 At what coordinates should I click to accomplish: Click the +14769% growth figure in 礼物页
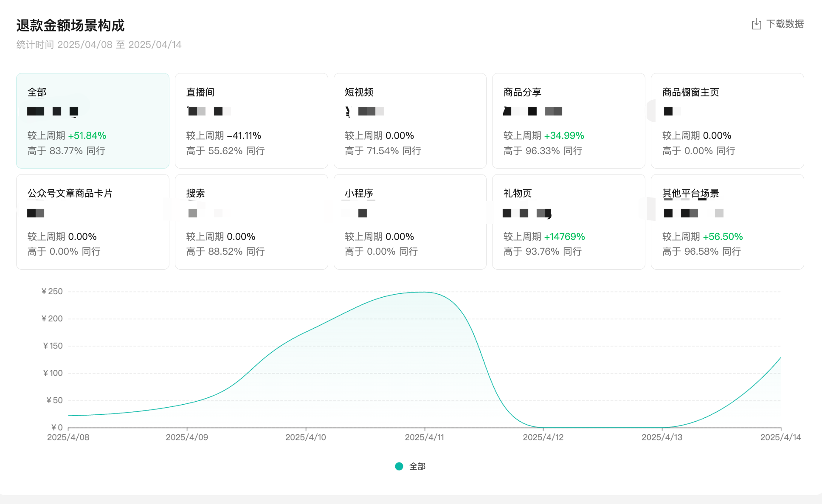[564, 237]
